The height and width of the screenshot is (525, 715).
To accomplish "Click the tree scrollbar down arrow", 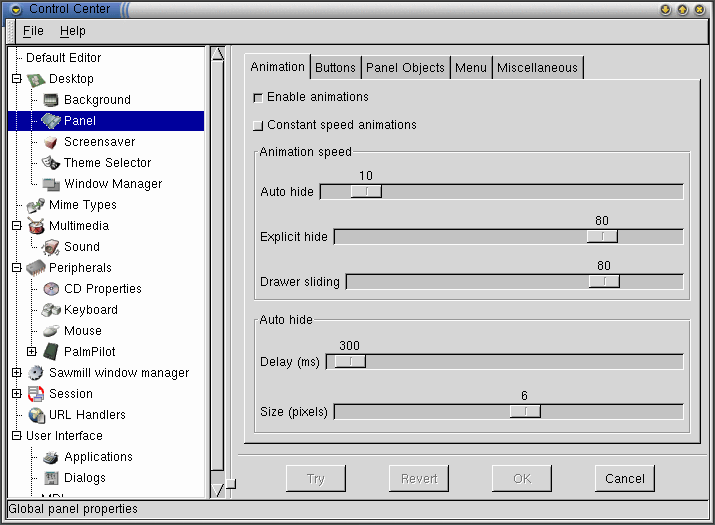I will 218,490.
